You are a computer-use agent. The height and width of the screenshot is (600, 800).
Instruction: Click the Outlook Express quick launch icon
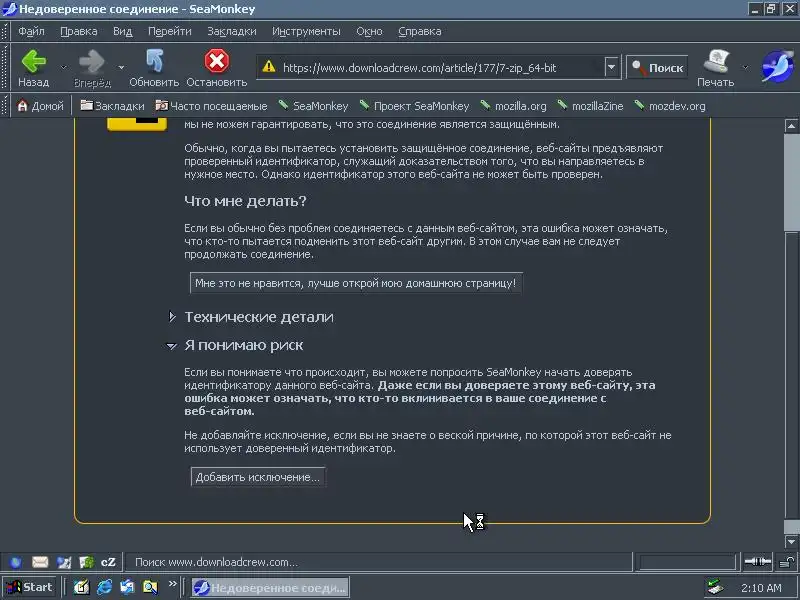click(x=127, y=587)
